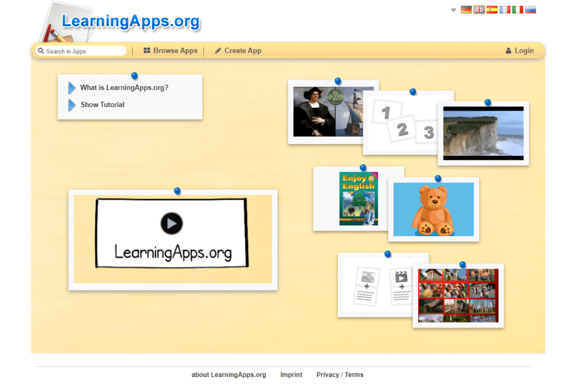Viewport: 574px width, 392px height.
Task: Open Privacy / Terms footer link
Action: pos(340,375)
